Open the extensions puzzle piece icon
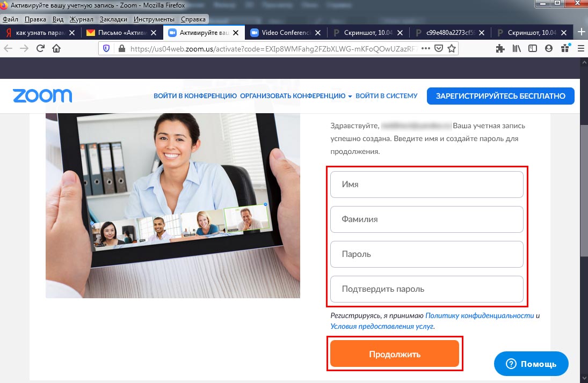Viewport: 588px width, 383px height. click(x=500, y=48)
